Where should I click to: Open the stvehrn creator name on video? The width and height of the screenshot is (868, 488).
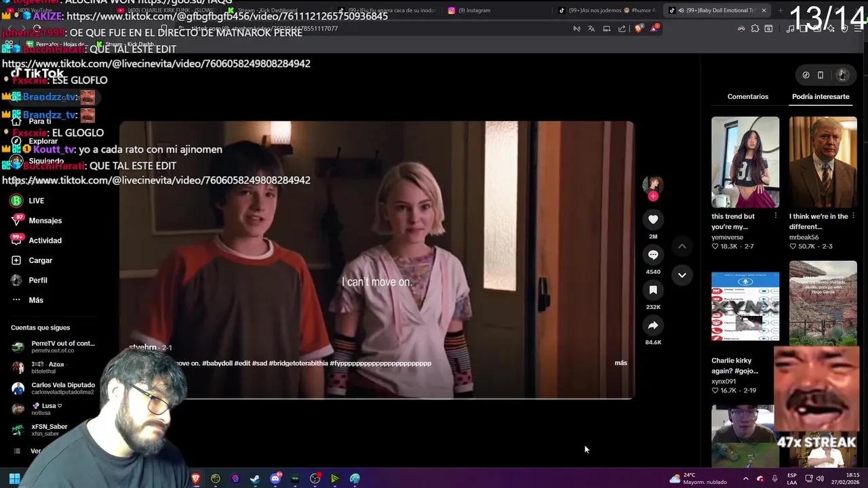(x=142, y=348)
